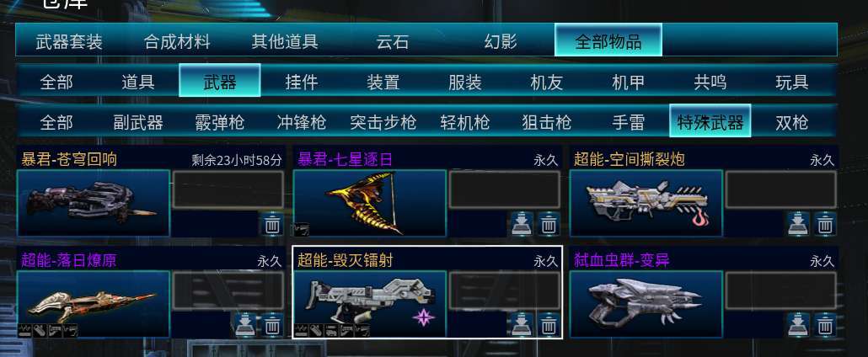Click the download icon for 超能-空间撕裂炮
868x357 pixels.
click(798, 225)
